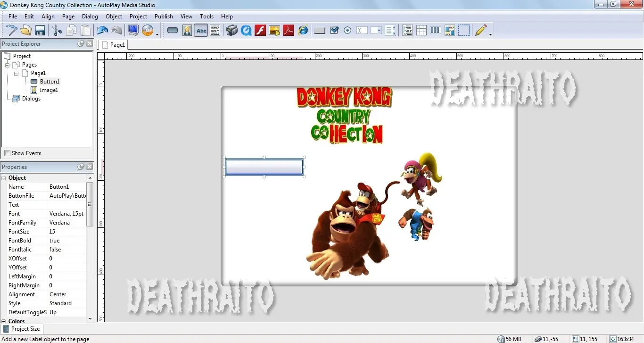Add a new QuickTime object
This screenshot has width=644, height=343.
click(x=246, y=30)
